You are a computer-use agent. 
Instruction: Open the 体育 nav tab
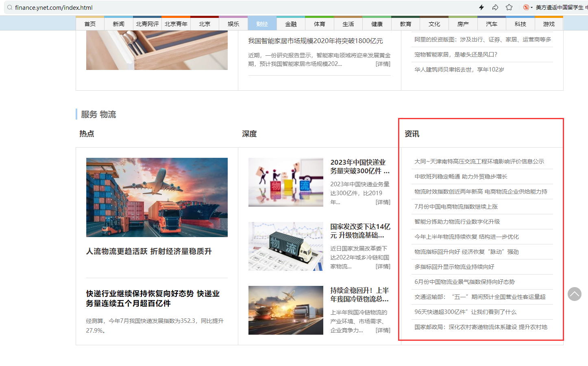320,24
